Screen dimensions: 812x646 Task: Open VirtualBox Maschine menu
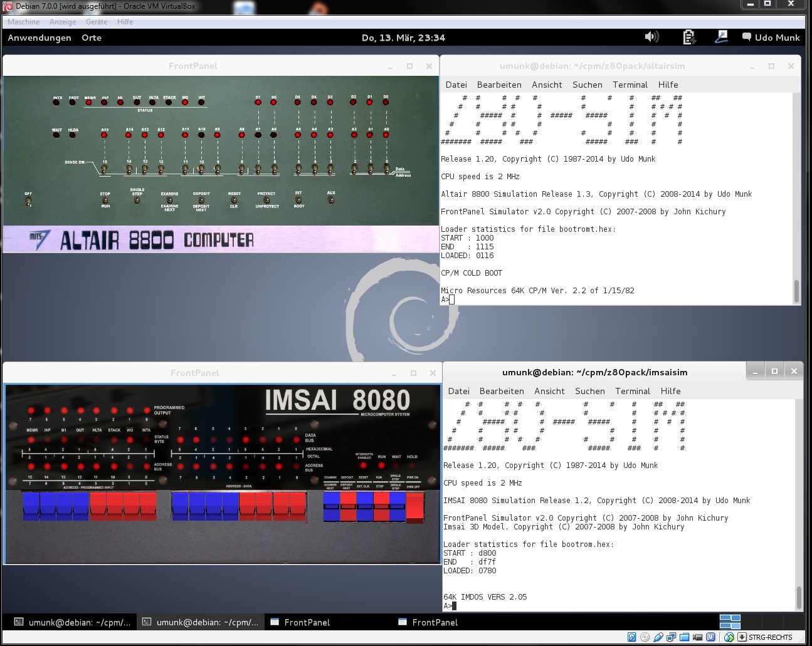point(24,22)
